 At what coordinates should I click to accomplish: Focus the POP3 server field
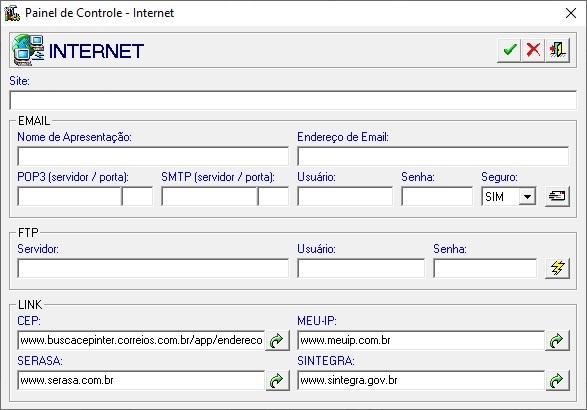pos(69,196)
